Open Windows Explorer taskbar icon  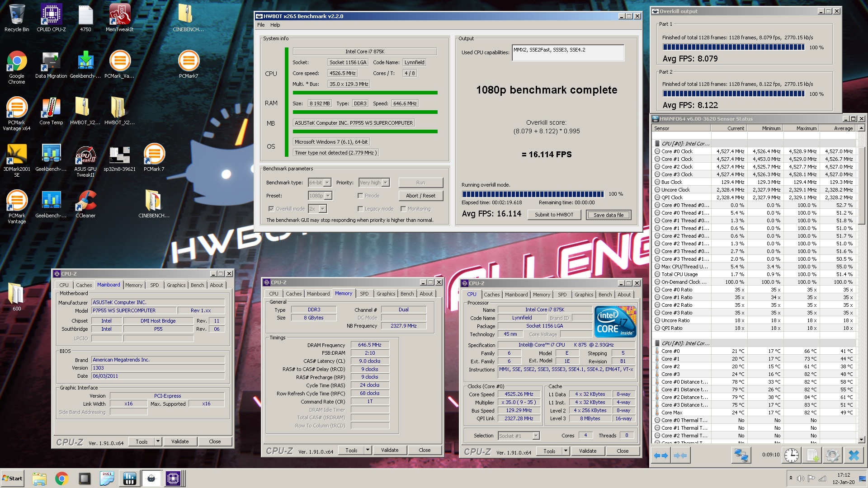click(x=39, y=479)
